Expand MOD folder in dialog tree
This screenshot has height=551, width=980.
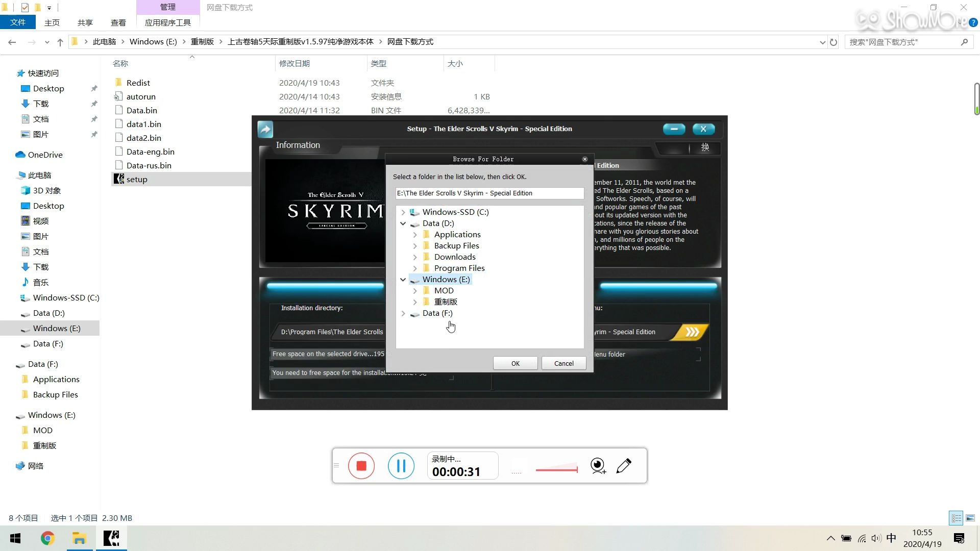click(x=415, y=291)
